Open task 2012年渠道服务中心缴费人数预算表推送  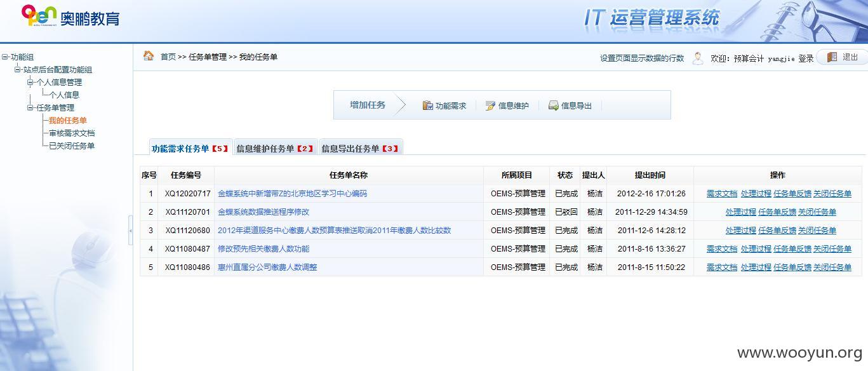334,231
